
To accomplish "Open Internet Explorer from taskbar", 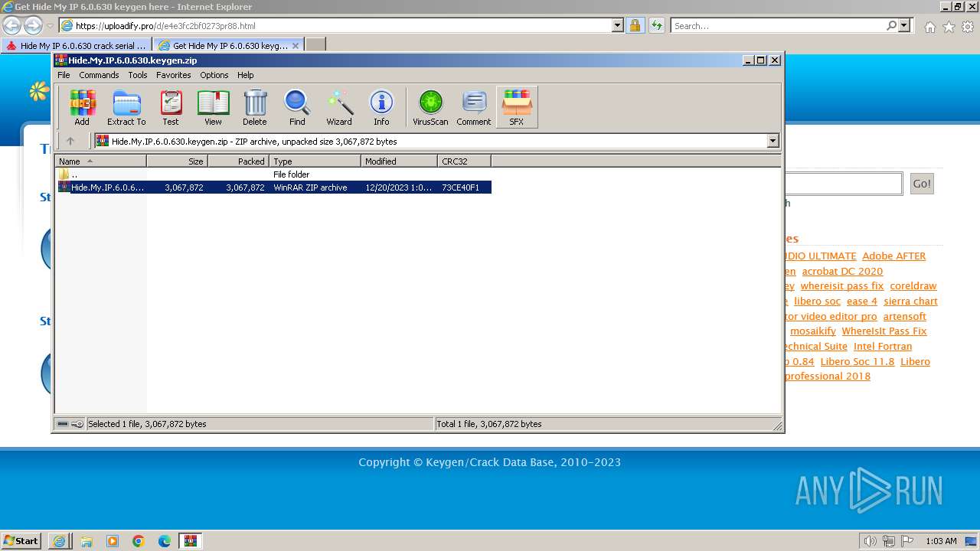I will pyautogui.click(x=60, y=541).
